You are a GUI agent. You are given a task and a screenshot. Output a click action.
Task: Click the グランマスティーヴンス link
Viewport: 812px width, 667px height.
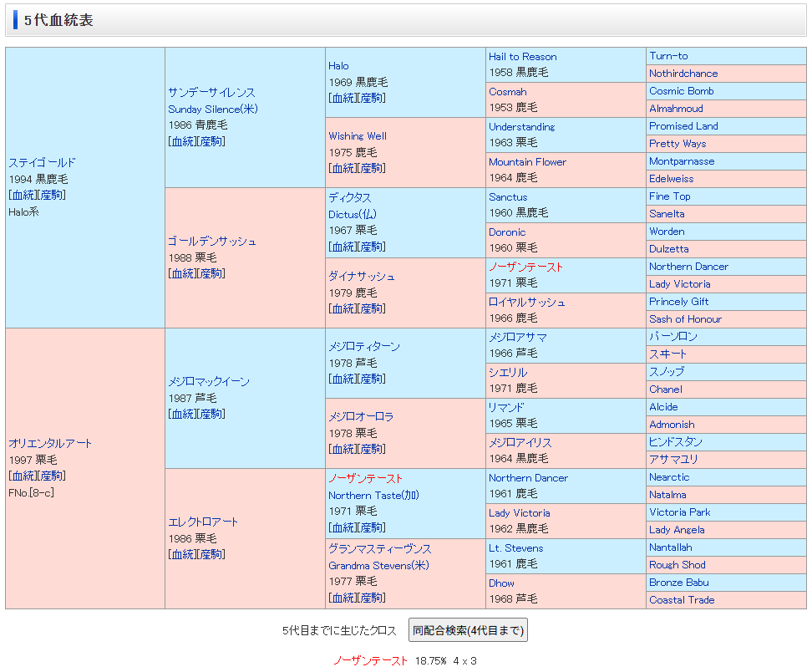click(379, 549)
